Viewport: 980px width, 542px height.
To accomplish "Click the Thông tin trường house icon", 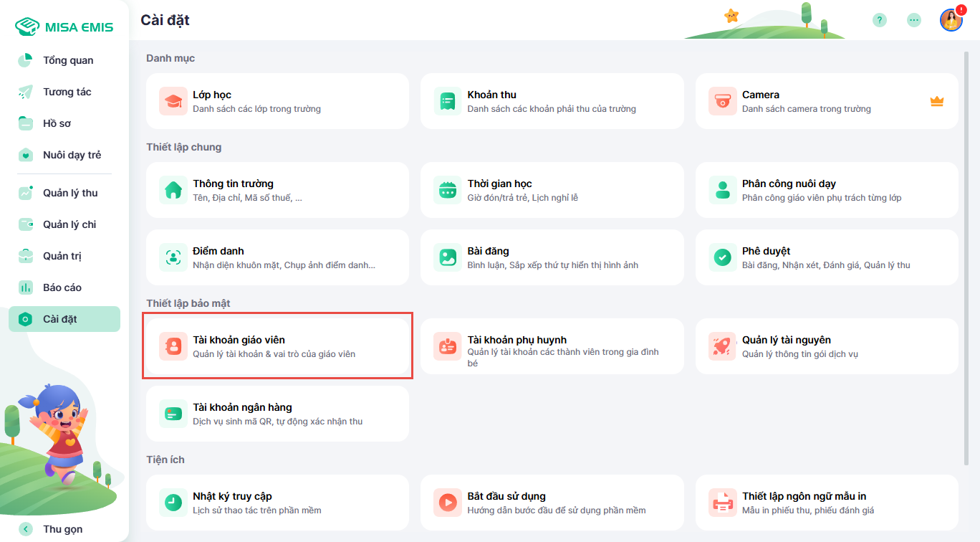I will click(173, 190).
